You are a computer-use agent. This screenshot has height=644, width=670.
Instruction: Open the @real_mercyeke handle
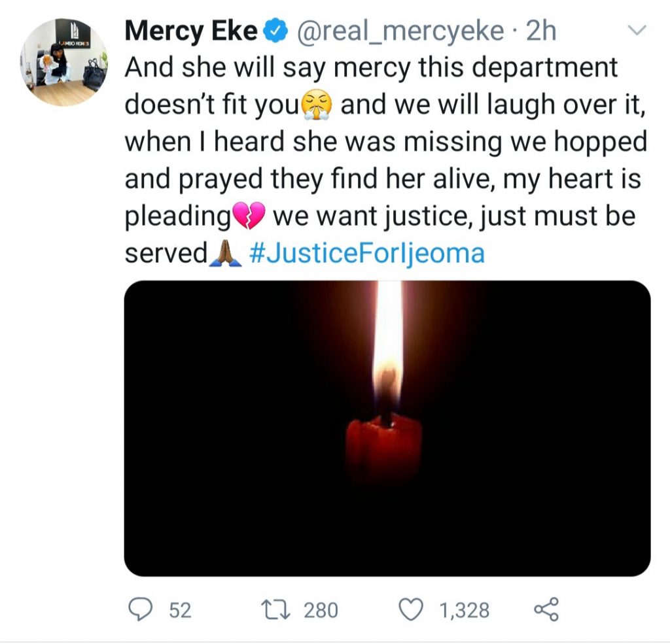pos(400,32)
